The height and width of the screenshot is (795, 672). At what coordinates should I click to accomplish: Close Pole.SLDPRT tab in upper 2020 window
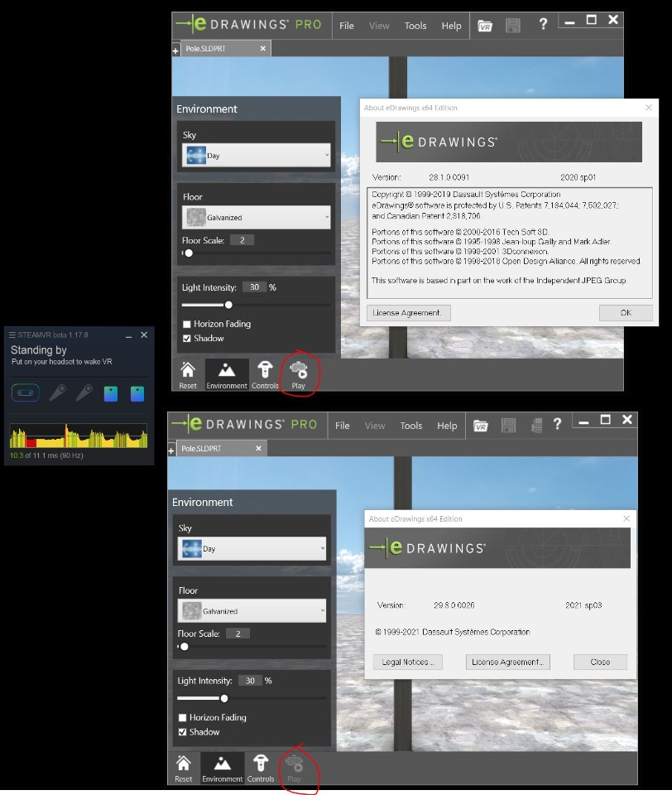click(262, 49)
